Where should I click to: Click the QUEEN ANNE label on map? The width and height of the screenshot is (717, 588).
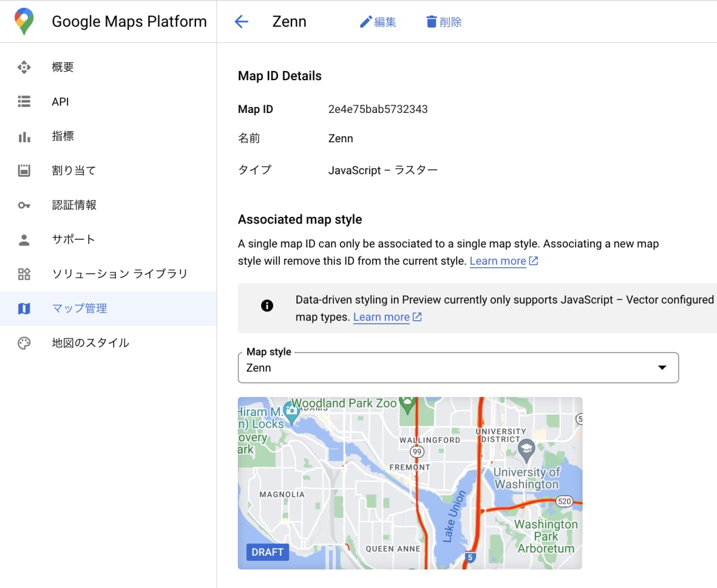point(393,549)
